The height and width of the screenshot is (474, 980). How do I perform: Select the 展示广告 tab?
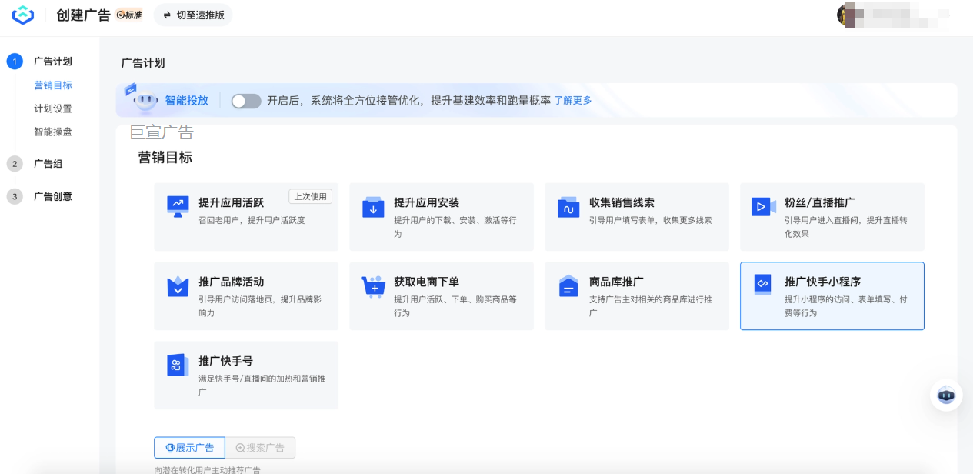189,447
